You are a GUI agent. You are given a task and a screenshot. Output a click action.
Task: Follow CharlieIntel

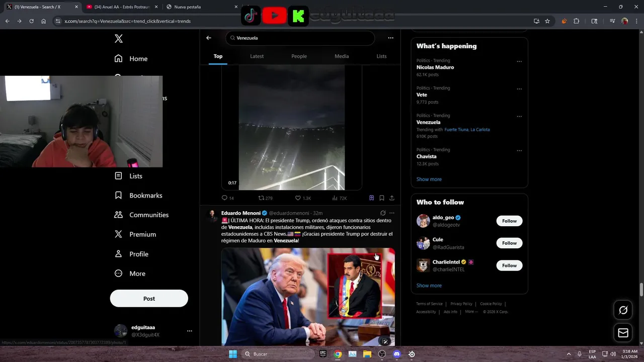click(509, 265)
